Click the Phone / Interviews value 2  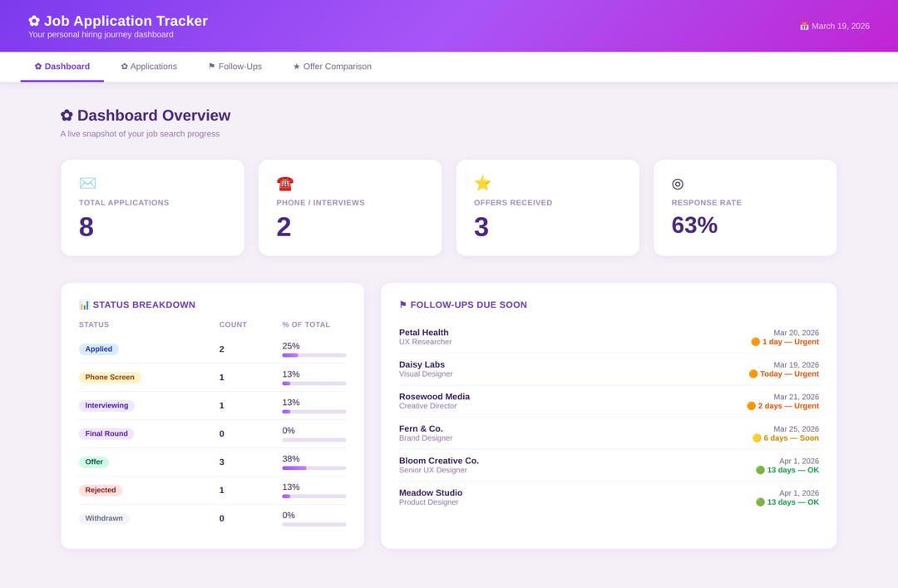pyautogui.click(x=284, y=227)
